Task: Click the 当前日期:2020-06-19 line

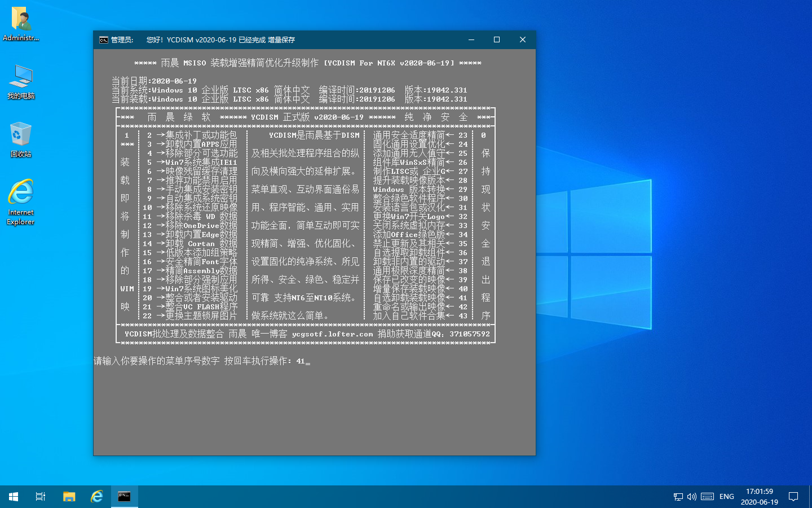Action: (154, 81)
